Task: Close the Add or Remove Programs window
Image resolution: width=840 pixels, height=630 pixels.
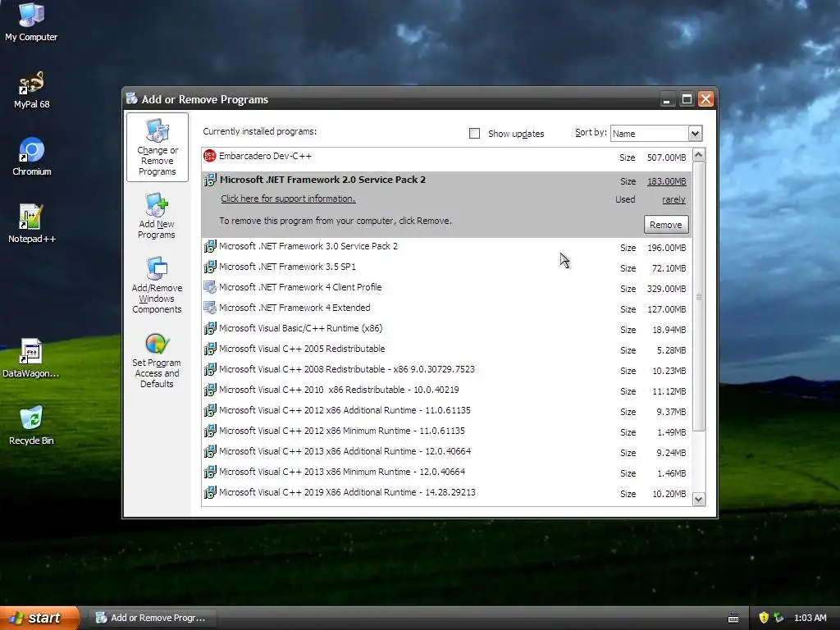Action: [706, 99]
